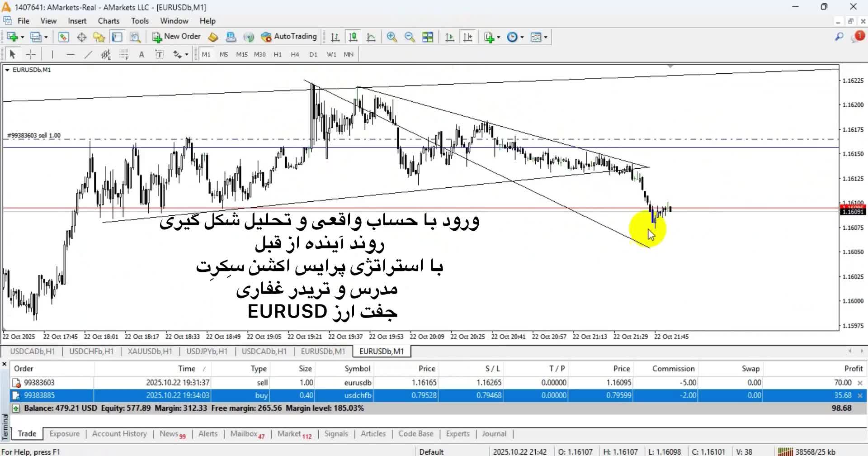This screenshot has height=456, width=868.
Task: Select the arrow cursor tool
Action: (x=13, y=54)
